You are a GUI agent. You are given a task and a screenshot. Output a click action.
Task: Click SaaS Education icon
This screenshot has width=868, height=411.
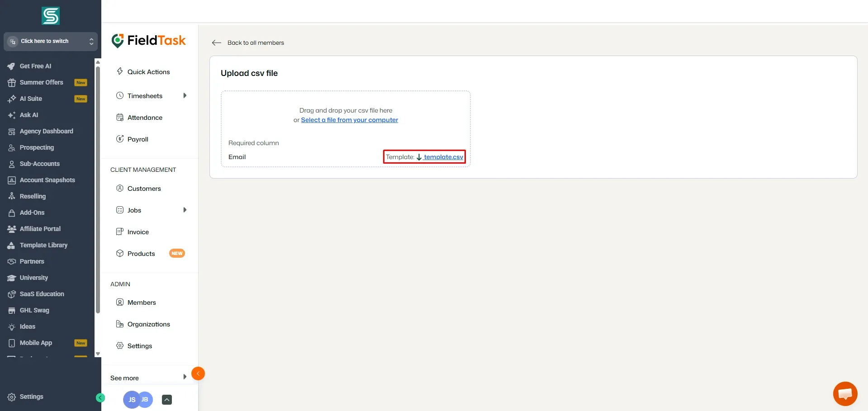[11, 294]
